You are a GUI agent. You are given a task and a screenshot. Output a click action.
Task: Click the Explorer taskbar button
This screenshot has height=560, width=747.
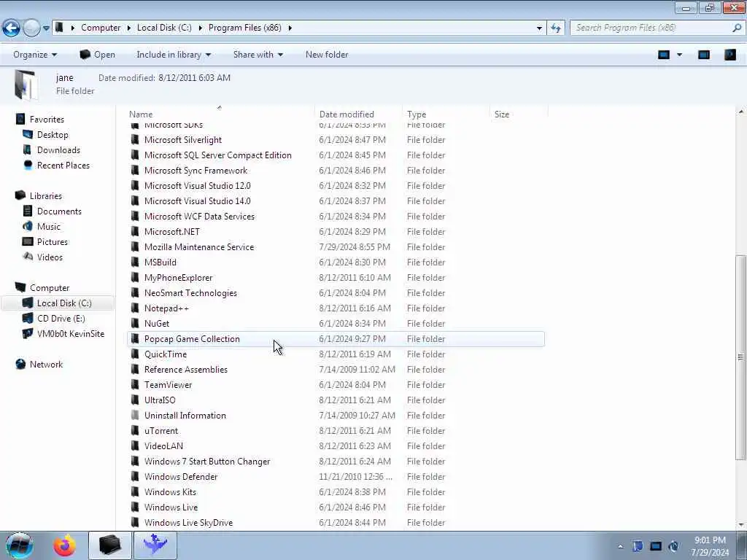(109, 545)
